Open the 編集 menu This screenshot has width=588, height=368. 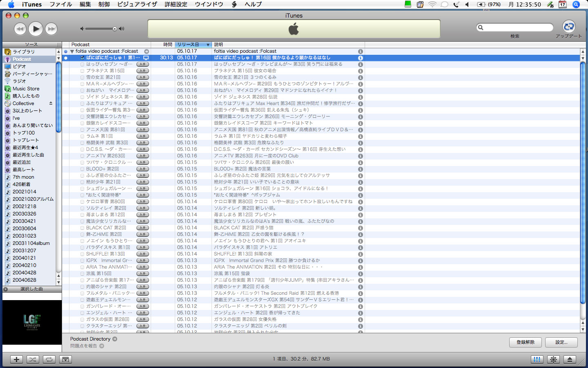[x=85, y=4]
